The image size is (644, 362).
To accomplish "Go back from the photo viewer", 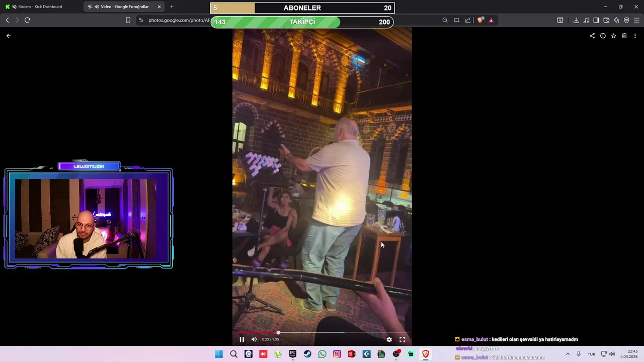I will pyautogui.click(x=9, y=36).
